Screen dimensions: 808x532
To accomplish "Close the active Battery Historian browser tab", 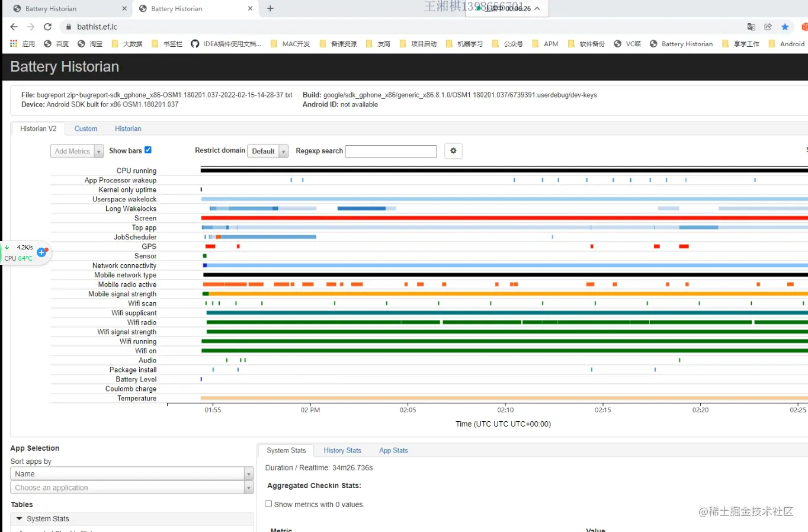I will click(250, 8).
